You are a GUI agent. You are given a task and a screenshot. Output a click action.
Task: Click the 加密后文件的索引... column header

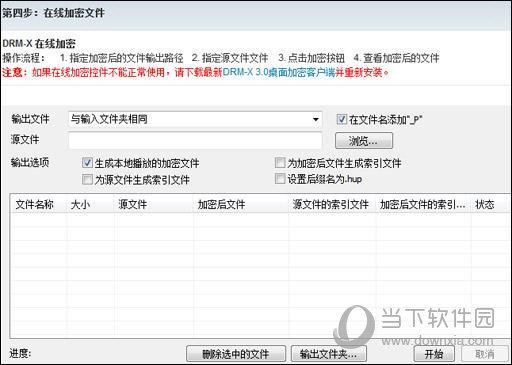pos(422,204)
